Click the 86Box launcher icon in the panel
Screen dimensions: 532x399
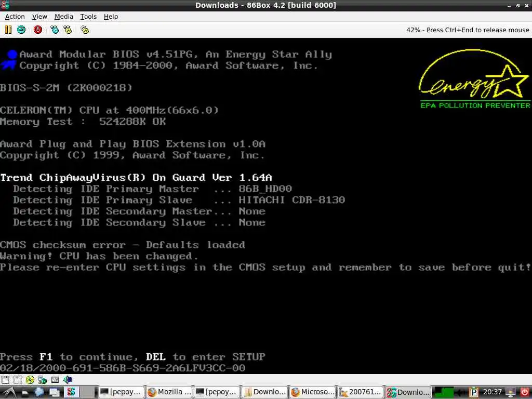pyautogui.click(x=71, y=392)
